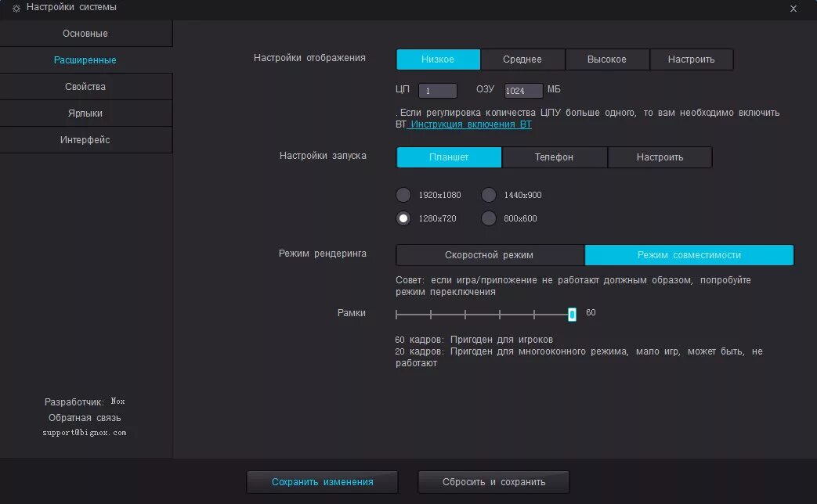Select Настроить in launch settings row
The height and width of the screenshot is (504, 817).
660,157
